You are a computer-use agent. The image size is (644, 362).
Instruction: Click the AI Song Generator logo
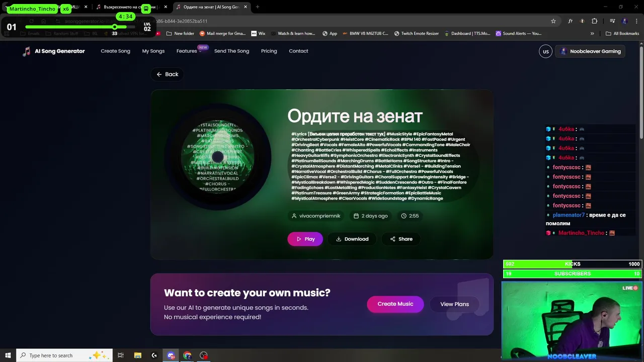click(54, 51)
